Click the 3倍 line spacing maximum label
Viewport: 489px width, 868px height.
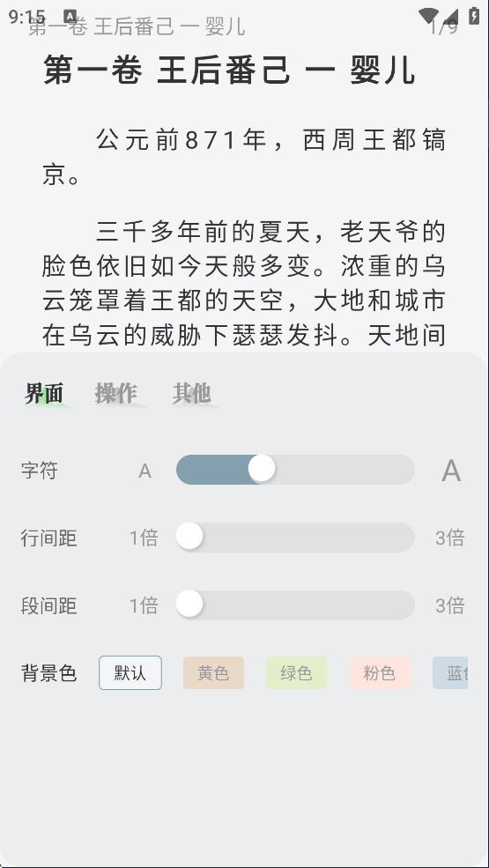pyautogui.click(x=449, y=538)
